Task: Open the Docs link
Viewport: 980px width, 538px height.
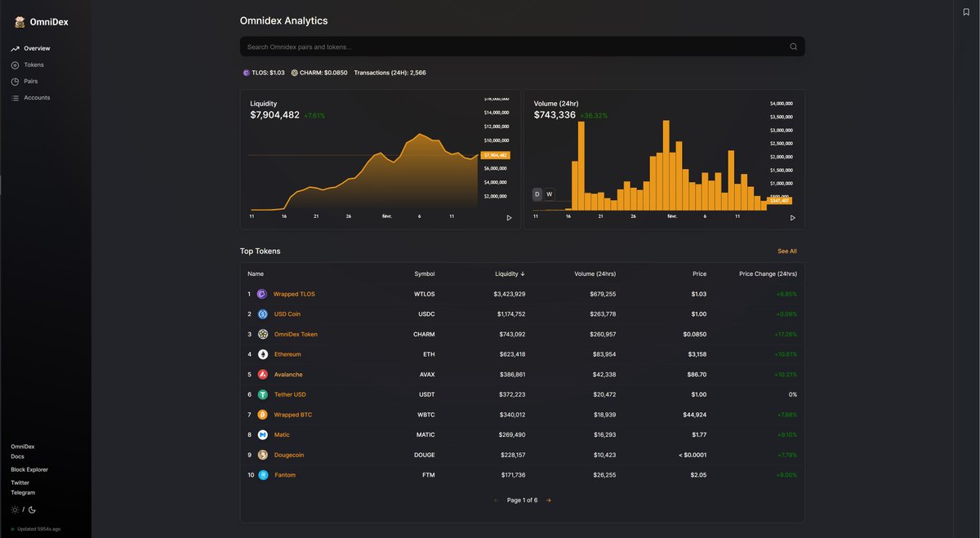Action: point(17,456)
